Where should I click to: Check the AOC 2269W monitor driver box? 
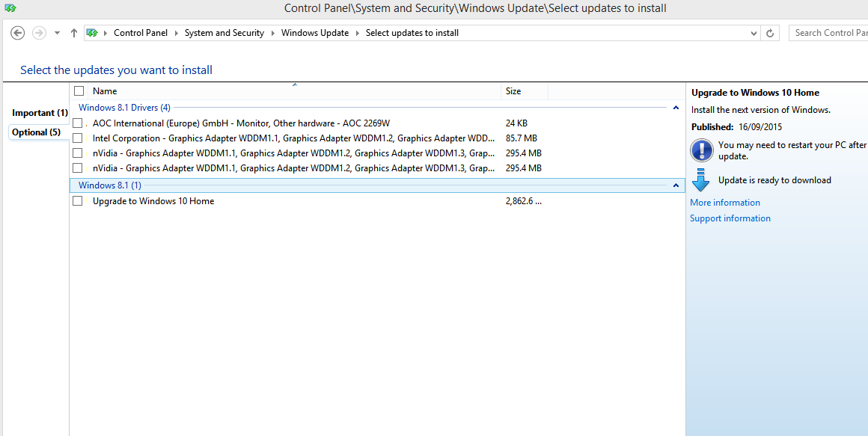78,123
